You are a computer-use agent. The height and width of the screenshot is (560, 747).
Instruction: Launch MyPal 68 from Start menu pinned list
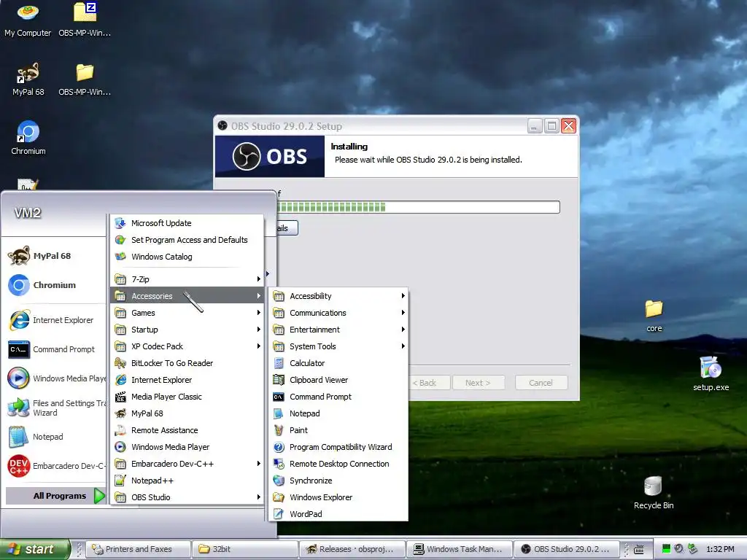click(x=53, y=256)
